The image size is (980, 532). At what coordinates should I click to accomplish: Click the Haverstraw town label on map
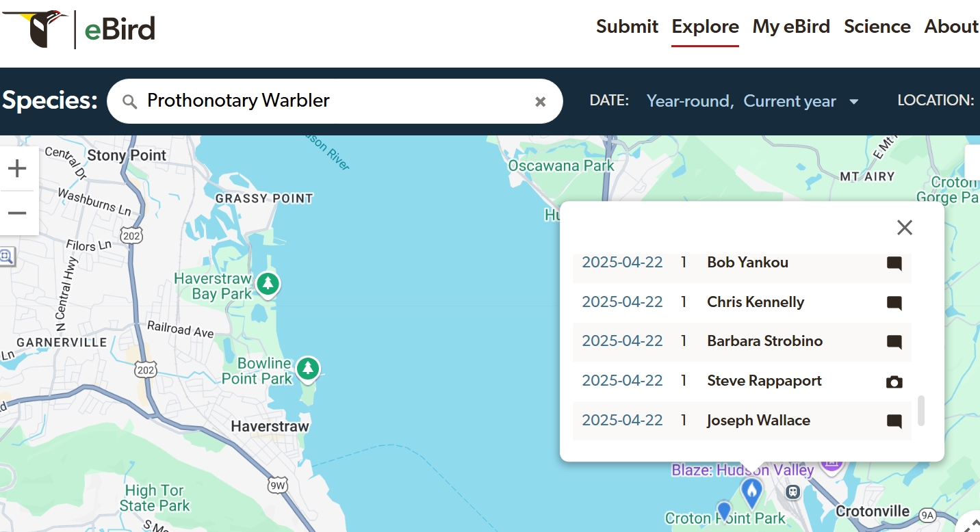(x=270, y=427)
